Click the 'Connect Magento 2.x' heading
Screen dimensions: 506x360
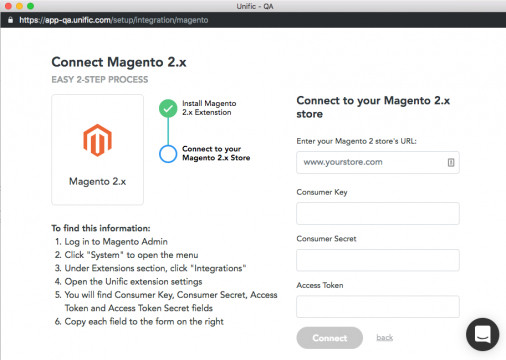point(119,62)
